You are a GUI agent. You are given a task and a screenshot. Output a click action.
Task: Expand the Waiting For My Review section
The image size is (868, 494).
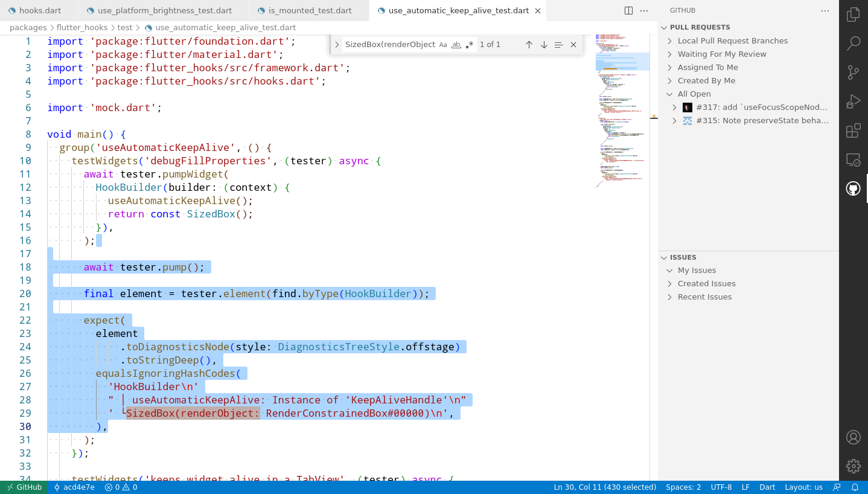[x=722, y=54]
